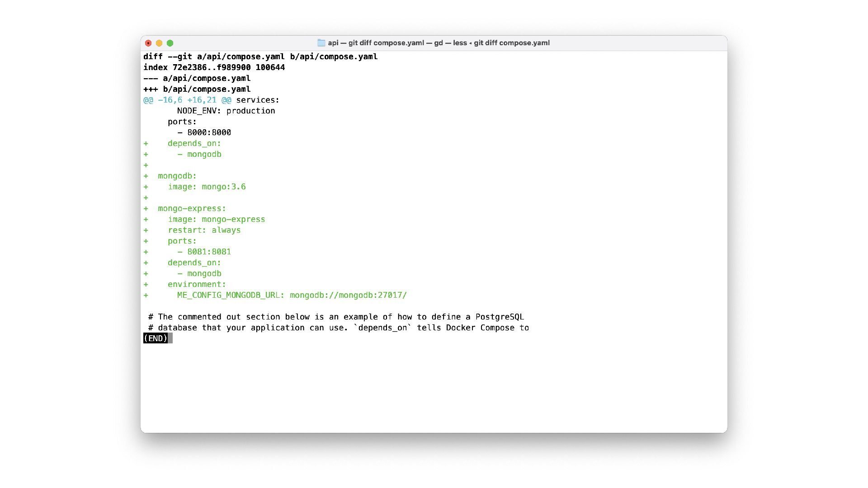Click the 'NODE_ENV: production' line

226,111
